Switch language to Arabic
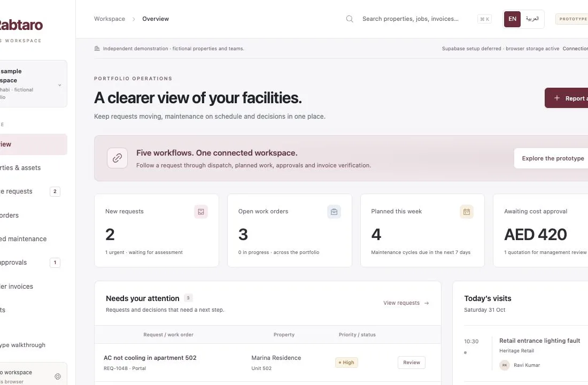The width and height of the screenshot is (588, 385). (x=532, y=19)
